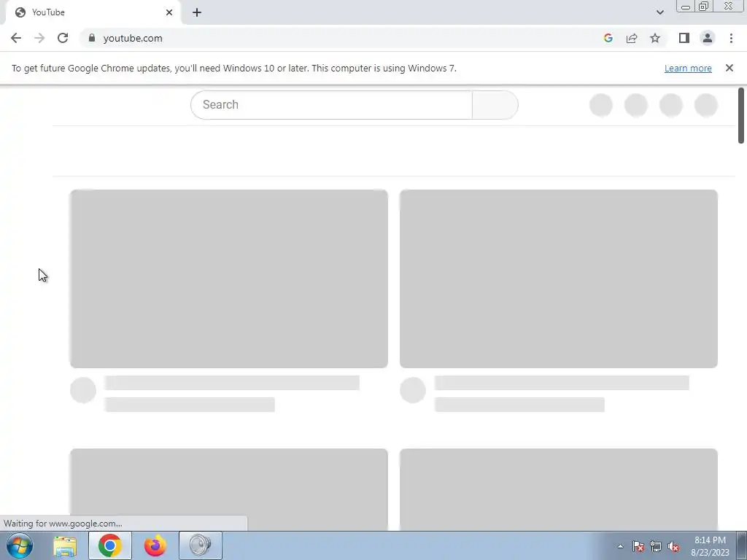The height and width of the screenshot is (560, 747).
Task: Close the YouTube tab
Action: click(x=169, y=12)
